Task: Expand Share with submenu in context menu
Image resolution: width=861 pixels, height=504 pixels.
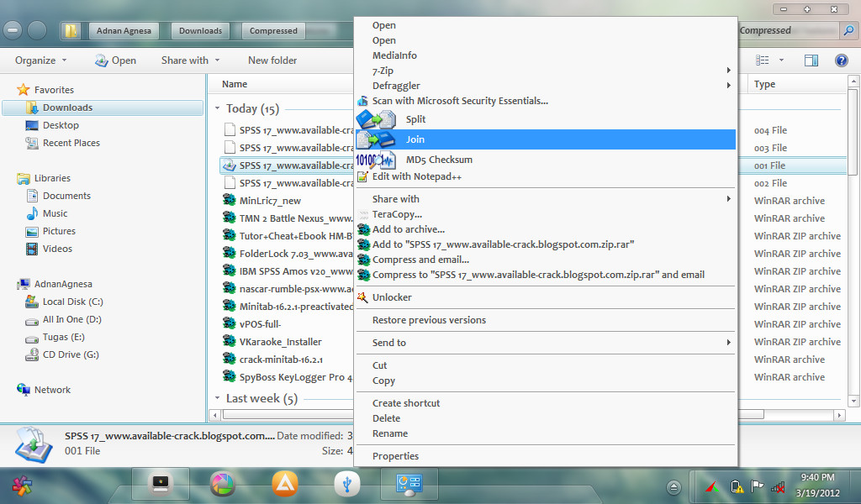Action: (x=728, y=199)
